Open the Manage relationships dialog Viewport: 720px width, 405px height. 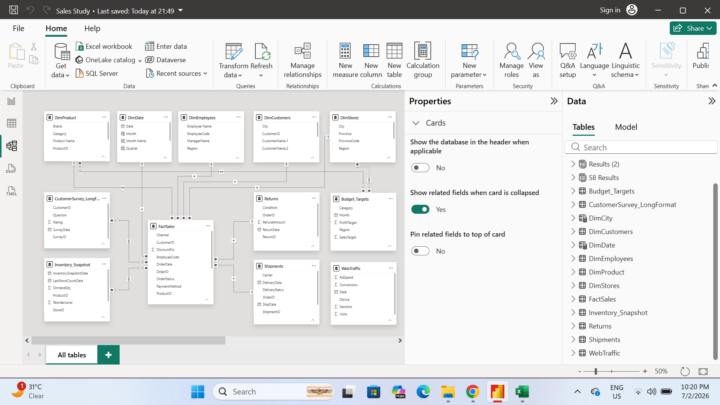coord(302,60)
